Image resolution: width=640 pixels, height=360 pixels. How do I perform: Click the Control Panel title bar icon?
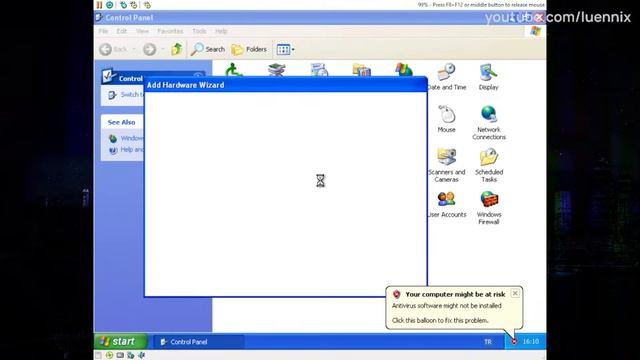pos(99,18)
